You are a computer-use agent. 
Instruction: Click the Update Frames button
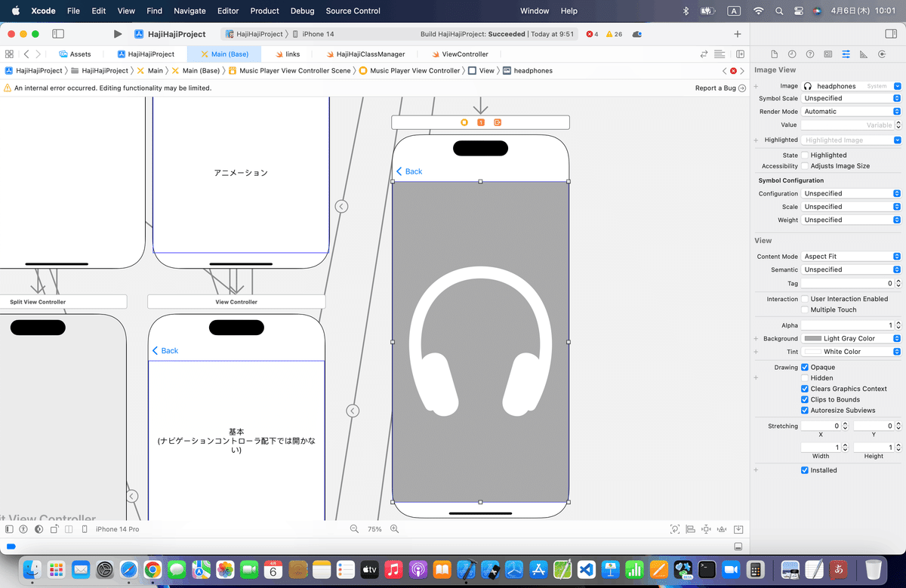[675, 530]
